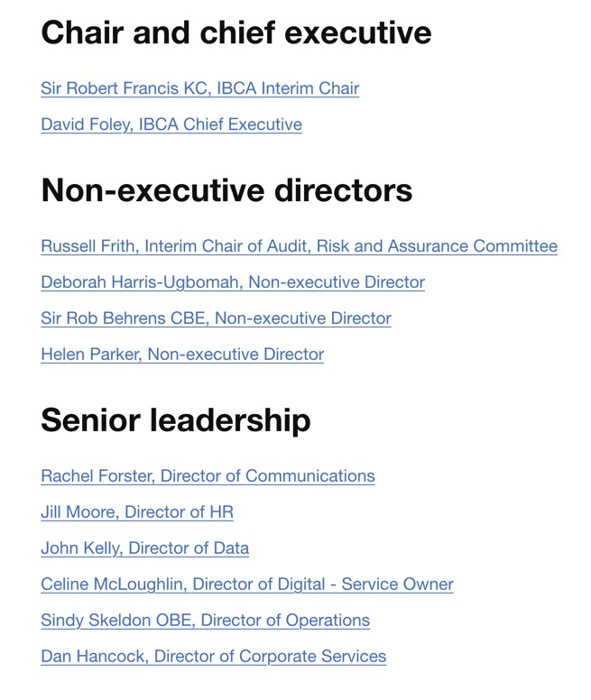591x700 pixels.
Task: Visit Dan Hancock, Director of Corporate Services
Action: (x=213, y=657)
